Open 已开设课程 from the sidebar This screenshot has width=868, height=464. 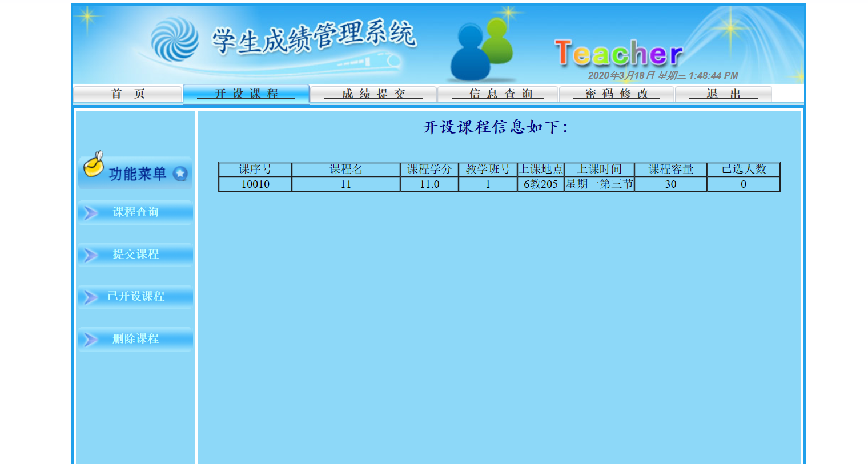point(135,296)
